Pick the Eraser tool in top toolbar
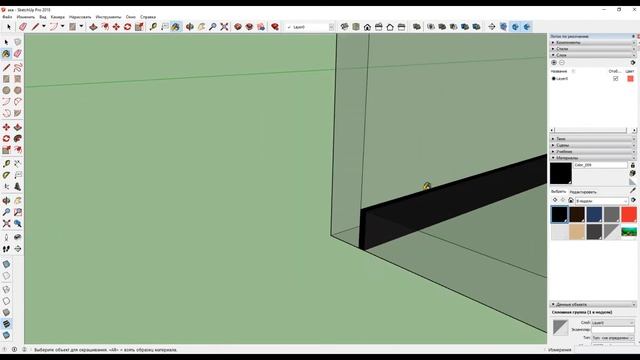 (x=23, y=27)
